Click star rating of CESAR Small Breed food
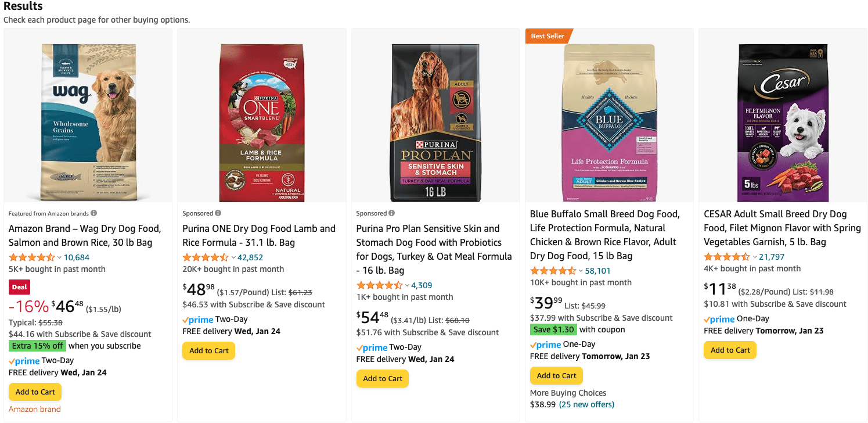Screen dimensions: 868x423 [x=726, y=257]
